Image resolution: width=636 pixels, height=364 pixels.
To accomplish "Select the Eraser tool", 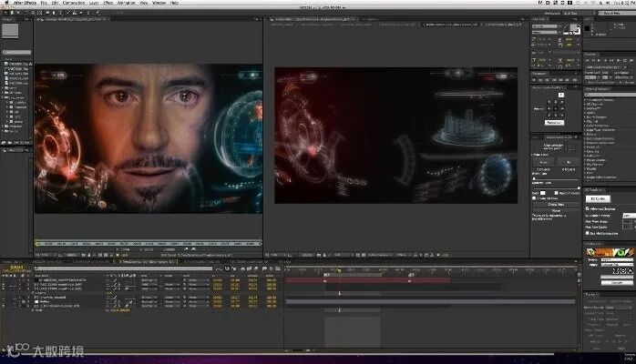I will 81,13.
